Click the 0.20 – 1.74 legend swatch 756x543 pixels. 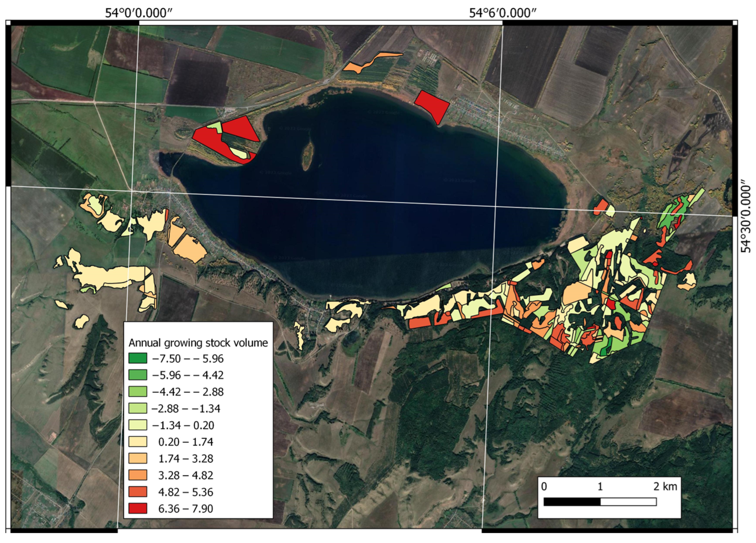138,442
